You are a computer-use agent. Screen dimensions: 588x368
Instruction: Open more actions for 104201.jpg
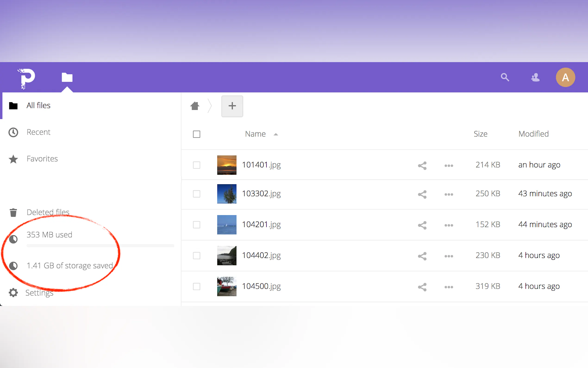[x=448, y=225]
